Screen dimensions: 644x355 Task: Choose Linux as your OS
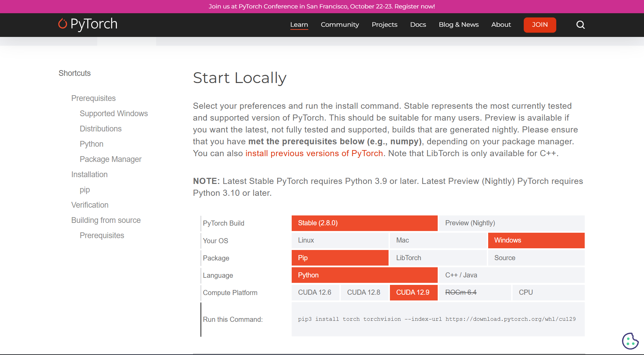pos(340,241)
